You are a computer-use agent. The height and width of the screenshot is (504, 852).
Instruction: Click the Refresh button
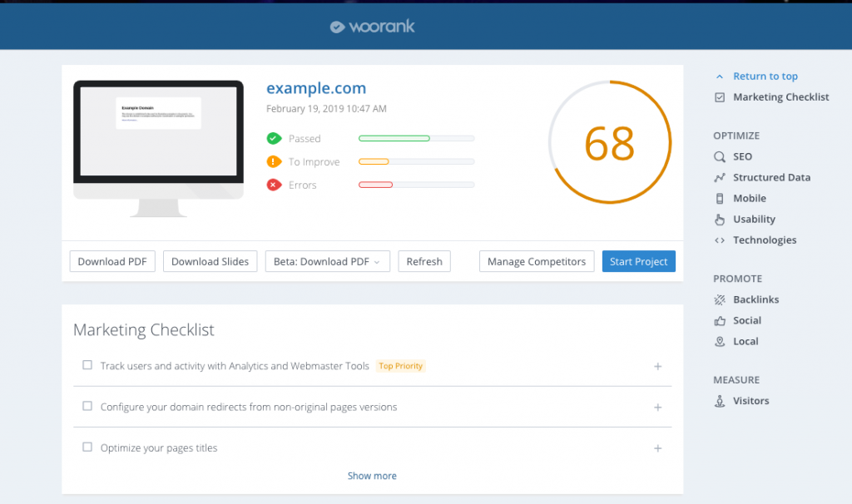(424, 261)
